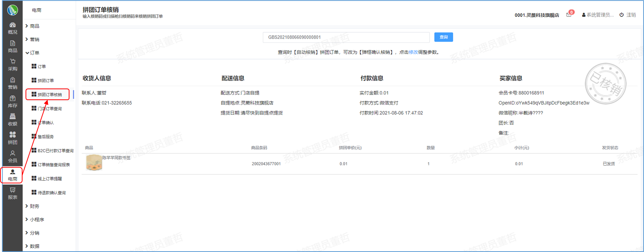The width and height of the screenshot is (644, 252).
Task: Click the 付款方式:微信支付 text
Action: click(x=379, y=103)
